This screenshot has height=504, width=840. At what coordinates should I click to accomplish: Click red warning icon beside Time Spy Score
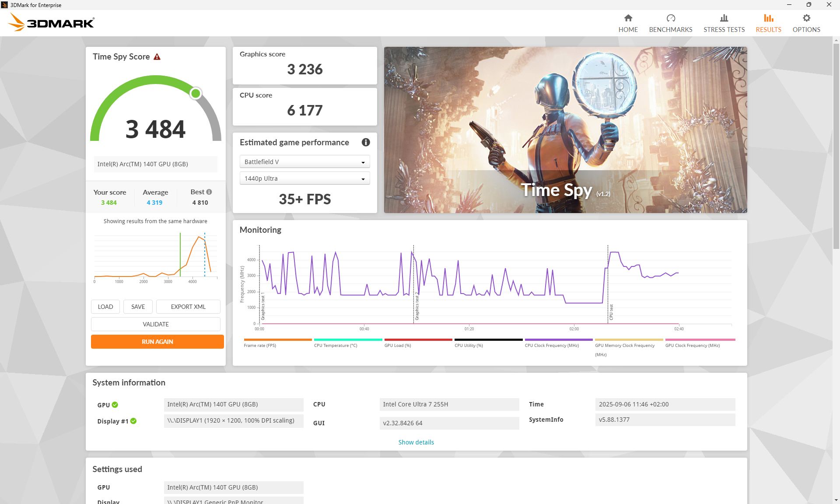[x=157, y=57]
